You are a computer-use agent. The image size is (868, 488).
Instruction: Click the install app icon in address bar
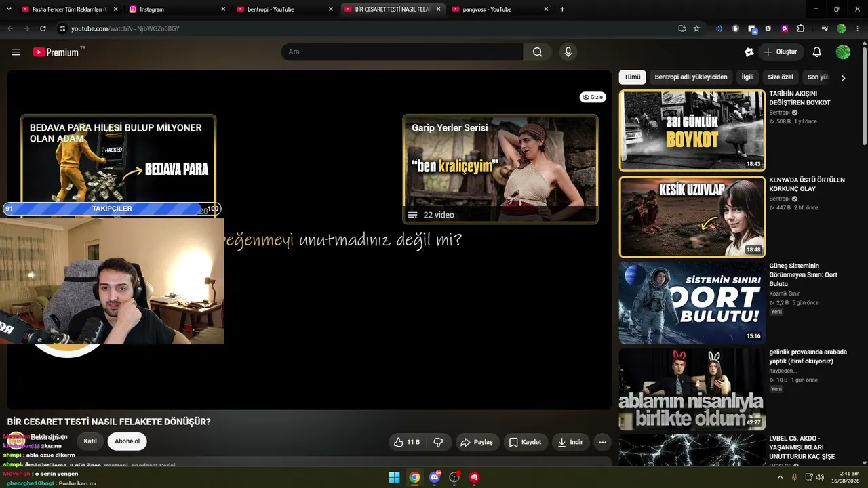pyautogui.click(x=682, y=28)
